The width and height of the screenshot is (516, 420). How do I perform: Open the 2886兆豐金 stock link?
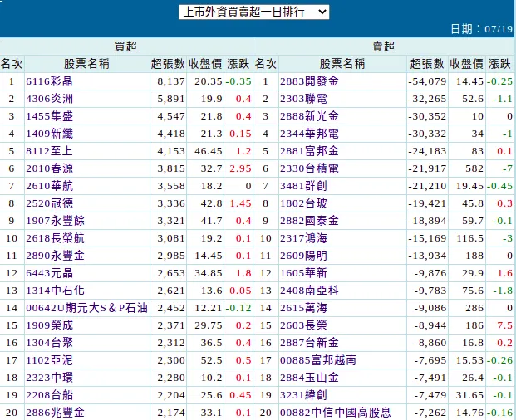tap(56, 412)
